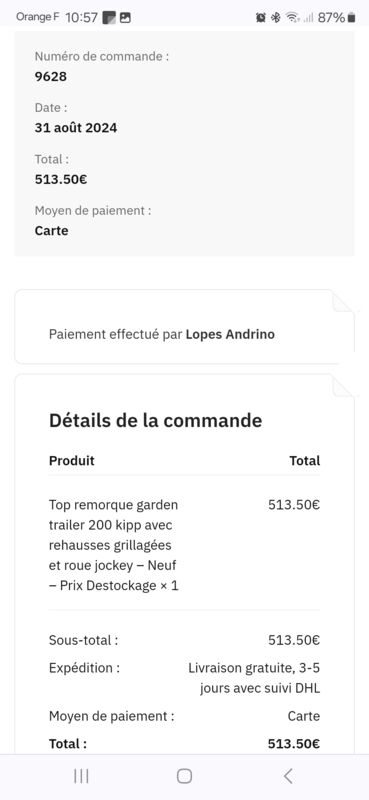The width and height of the screenshot is (369, 800).
Task: Tap the Top remorque garden trailer product name
Action: click(114, 545)
